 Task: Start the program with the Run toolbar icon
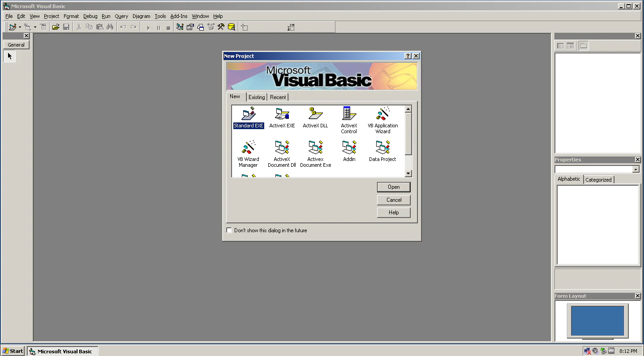click(148, 26)
